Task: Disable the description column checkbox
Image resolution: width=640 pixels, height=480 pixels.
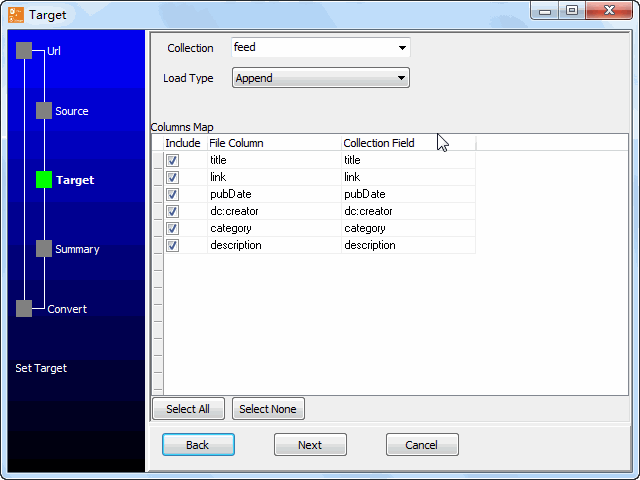Action: 173,245
